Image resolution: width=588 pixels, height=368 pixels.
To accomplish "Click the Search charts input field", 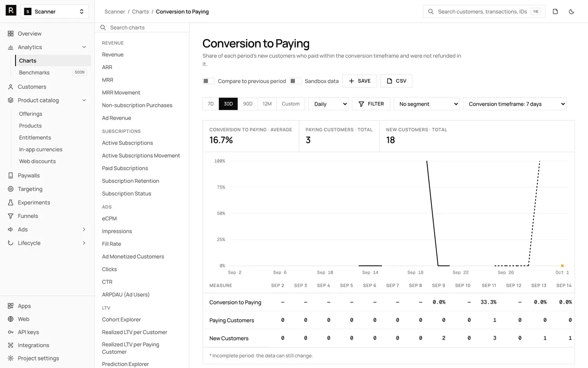I will click(x=142, y=28).
